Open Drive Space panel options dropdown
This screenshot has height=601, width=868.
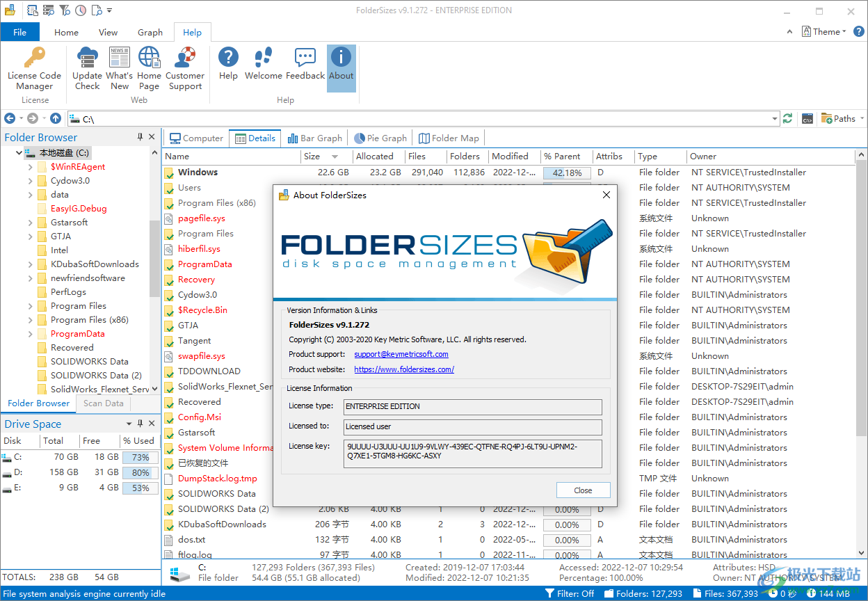click(x=129, y=424)
